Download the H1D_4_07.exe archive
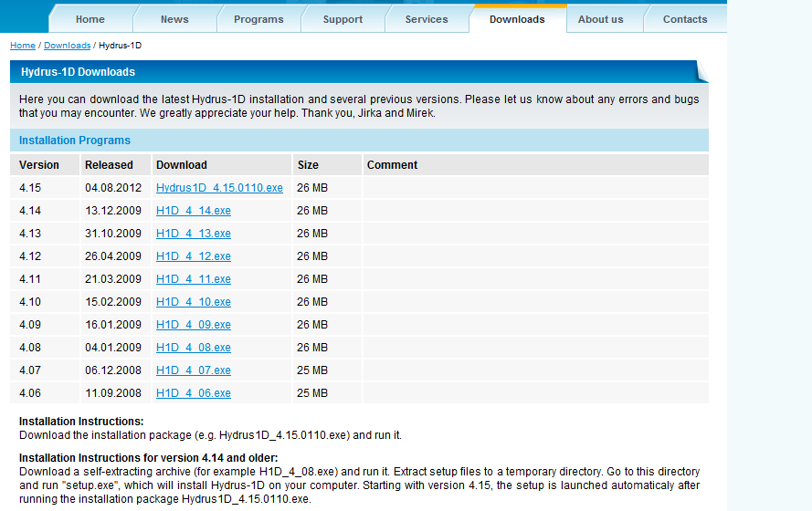Viewport: 812px width, 511px height. click(194, 370)
